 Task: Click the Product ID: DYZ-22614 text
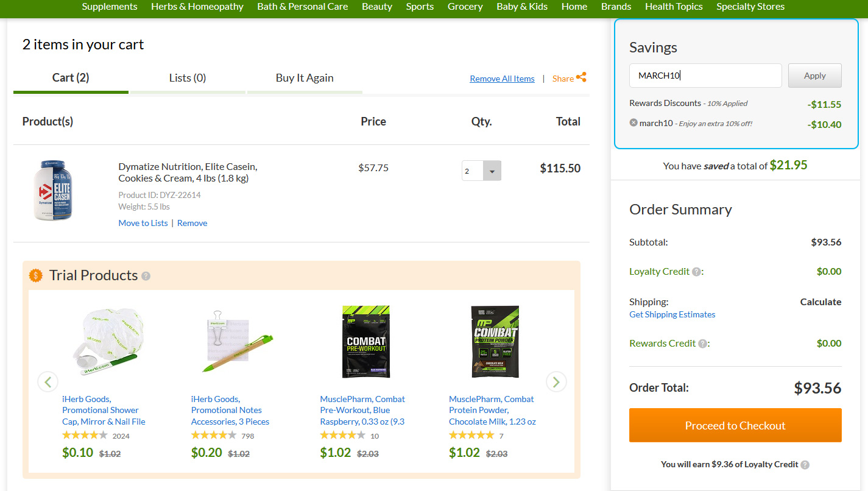pyautogui.click(x=160, y=195)
